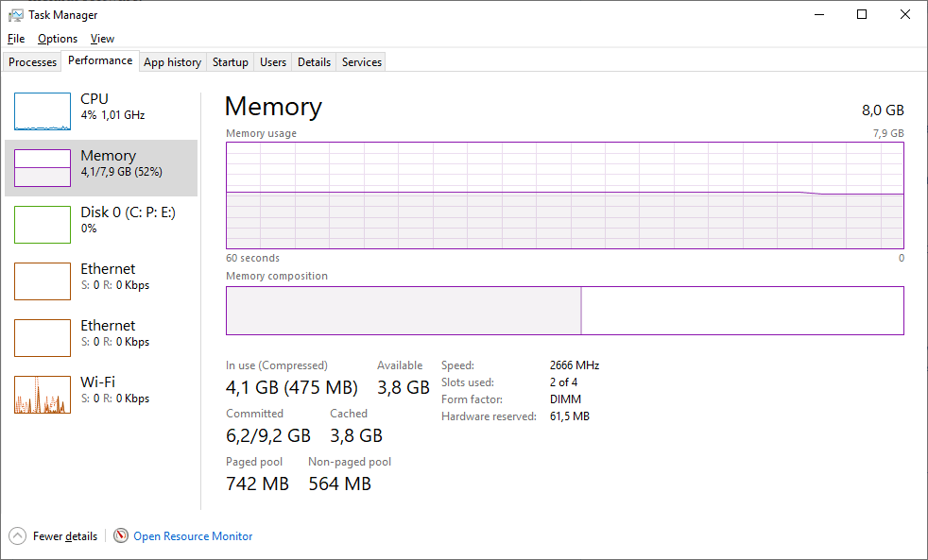Click the Resource Monitor gauge icon

120,536
